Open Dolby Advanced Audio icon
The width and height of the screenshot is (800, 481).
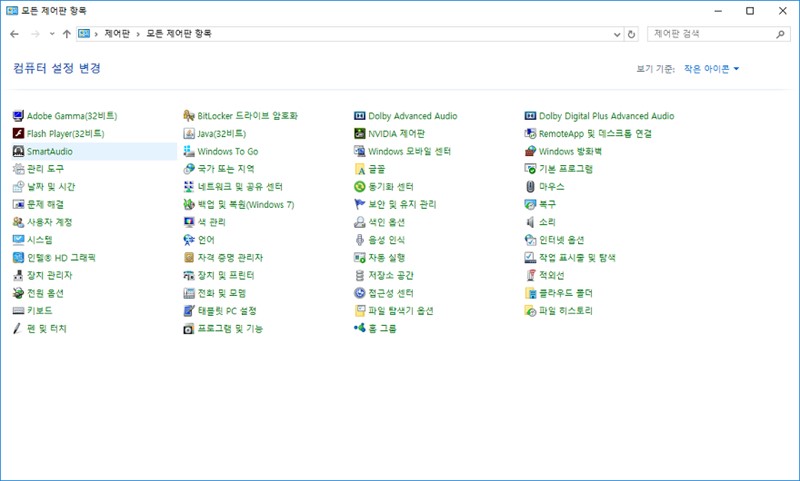tap(360, 116)
